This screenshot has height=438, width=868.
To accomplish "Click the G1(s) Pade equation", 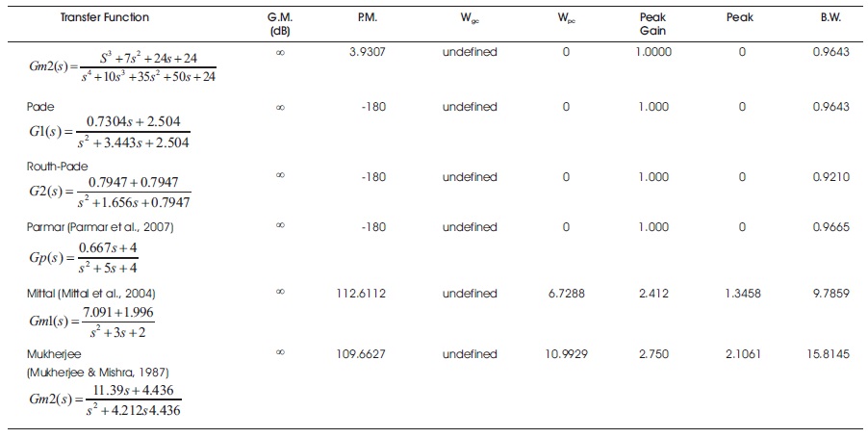I will click(x=110, y=132).
